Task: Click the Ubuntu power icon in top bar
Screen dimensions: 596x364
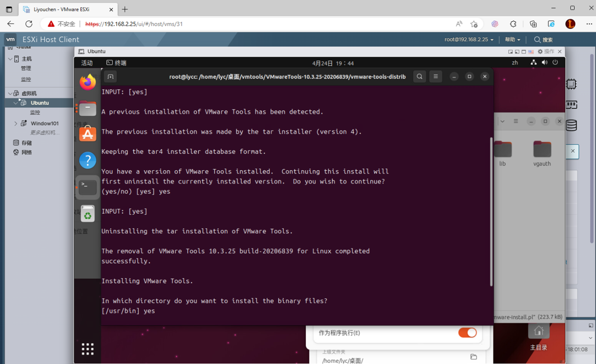Action: point(555,63)
